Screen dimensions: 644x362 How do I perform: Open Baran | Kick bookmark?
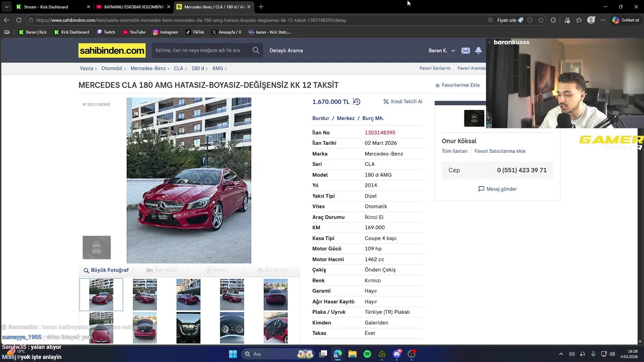click(x=33, y=32)
